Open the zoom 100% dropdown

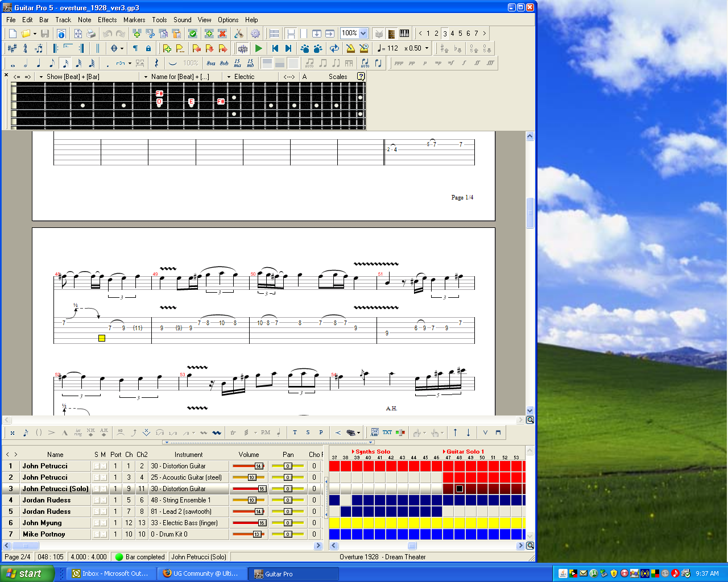tap(363, 34)
